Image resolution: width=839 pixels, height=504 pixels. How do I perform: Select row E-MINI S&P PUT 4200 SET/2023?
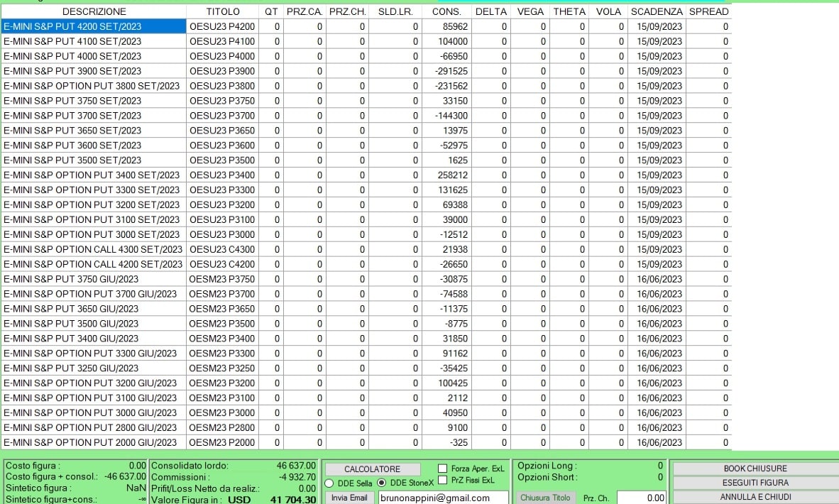(366, 26)
